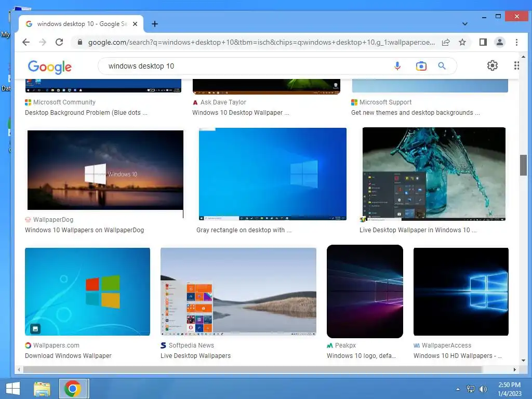
Task: Open Google quick settings gear
Action: 493,65
